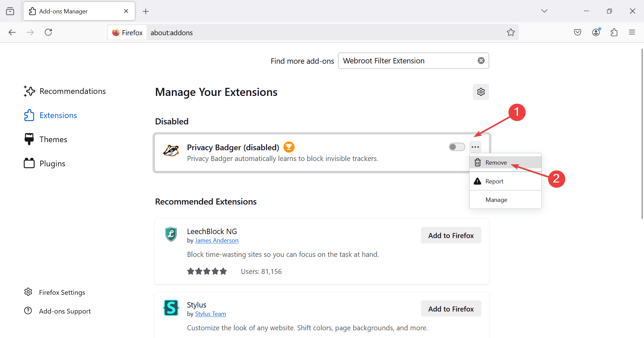Click Privacy Badger's three-dot more options button
The height and width of the screenshot is (338, 644).
pos(475,147)
